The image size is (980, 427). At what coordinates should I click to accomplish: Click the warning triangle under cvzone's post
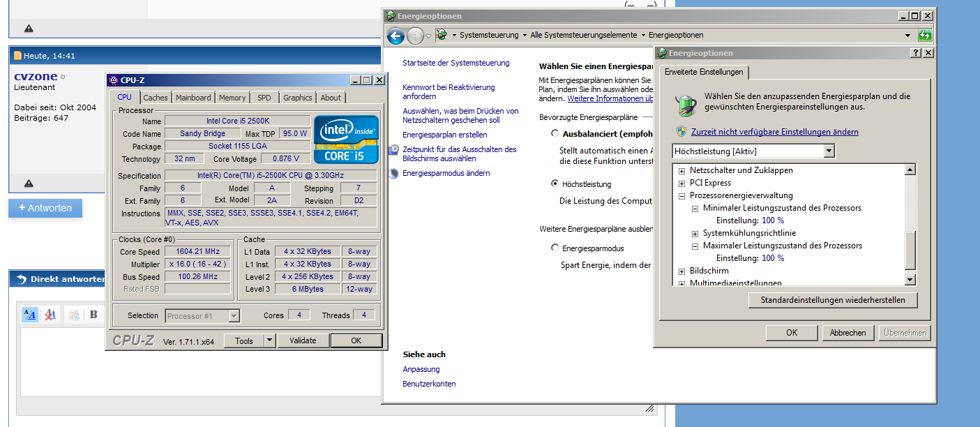29,183
